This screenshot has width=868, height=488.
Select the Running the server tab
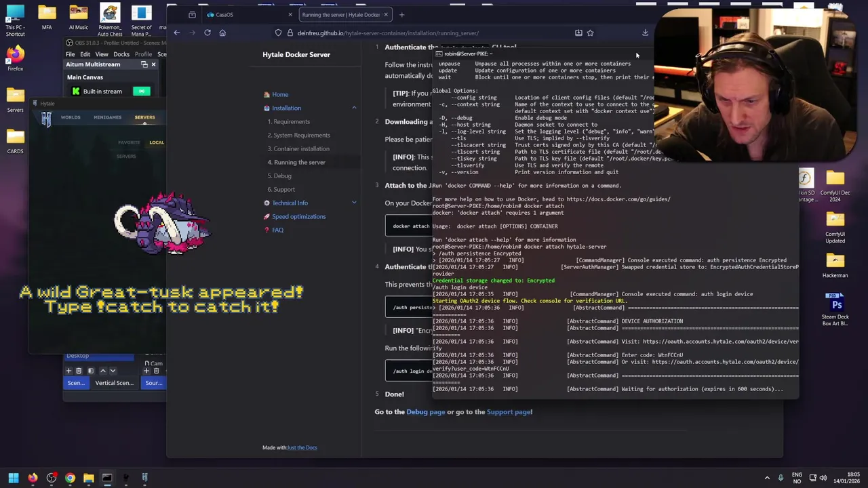click(345, 14)
